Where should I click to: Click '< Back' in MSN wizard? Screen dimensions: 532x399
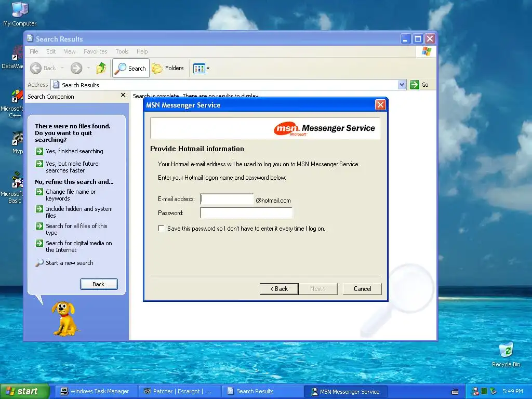tap(279, 289)
